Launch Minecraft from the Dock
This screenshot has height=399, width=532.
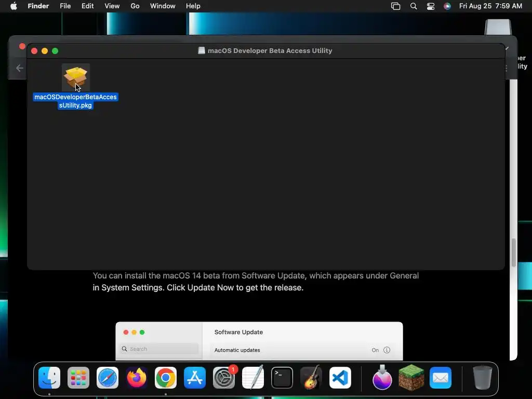(411, 378)
